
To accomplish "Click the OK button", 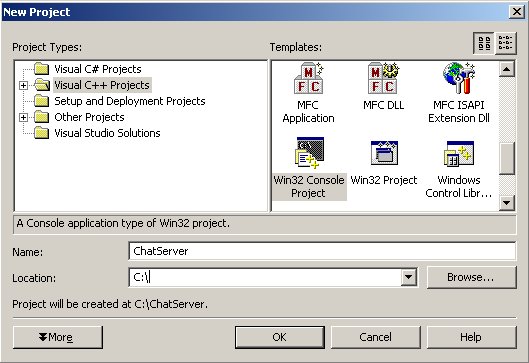I will pyautogui.click(x=280, y=337).
